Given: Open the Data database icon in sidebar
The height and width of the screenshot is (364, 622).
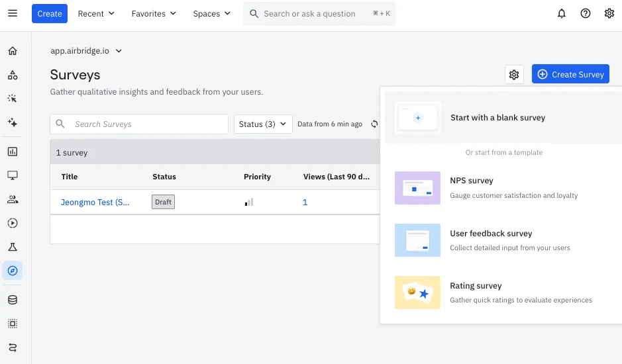Looking at the screenshot, I should [13, 300].
